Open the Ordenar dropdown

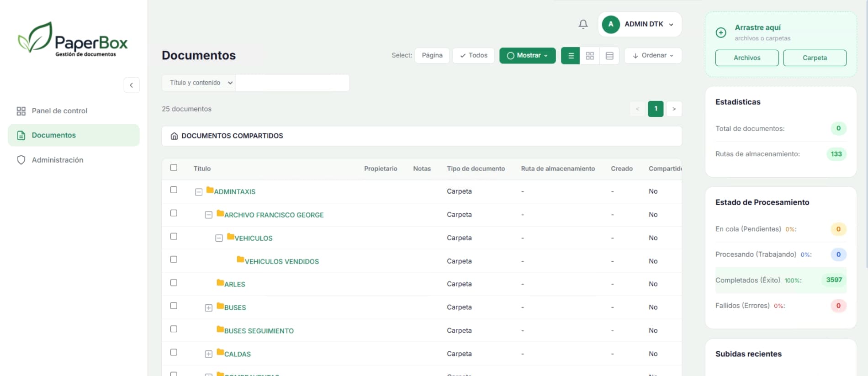tap(653, 56)
